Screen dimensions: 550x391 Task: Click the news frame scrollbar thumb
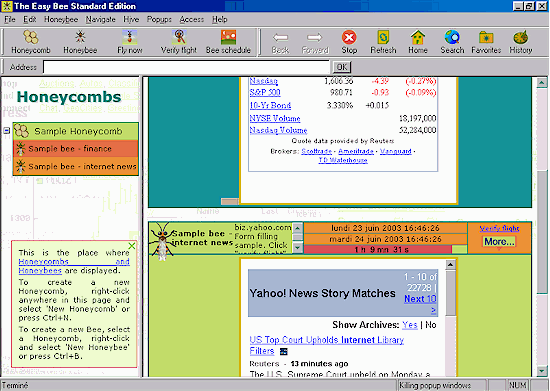pyautogui.click(x=451, y=293)
